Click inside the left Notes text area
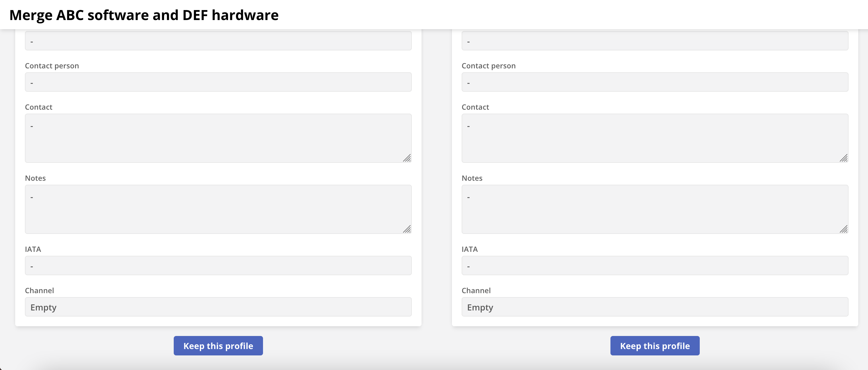The height and width of the screenshot is (370, 868). [218, 209]
